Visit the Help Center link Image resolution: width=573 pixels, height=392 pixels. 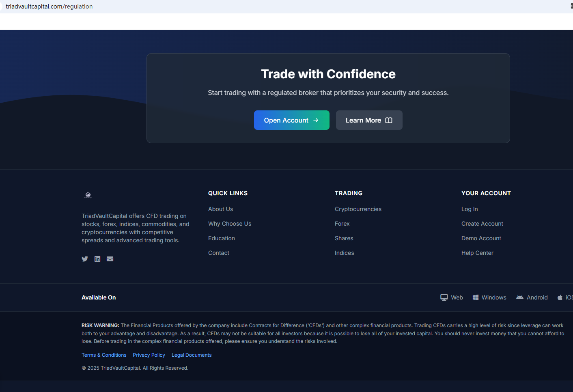click(x=477, y=253)
